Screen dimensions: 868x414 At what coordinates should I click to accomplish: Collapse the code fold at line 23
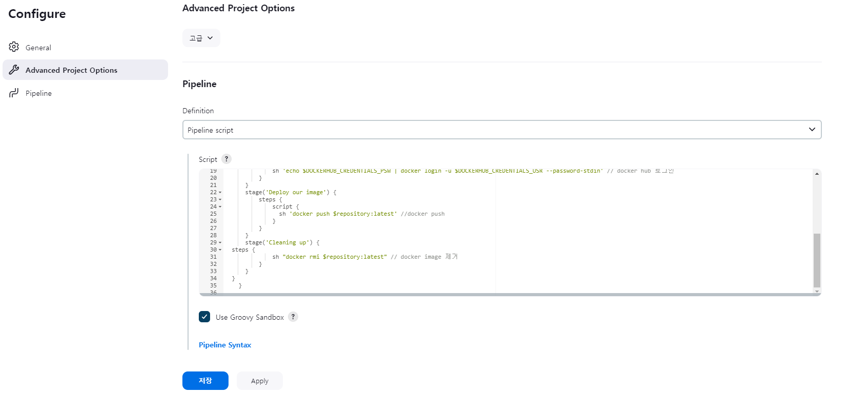click(x=220, y=200)
